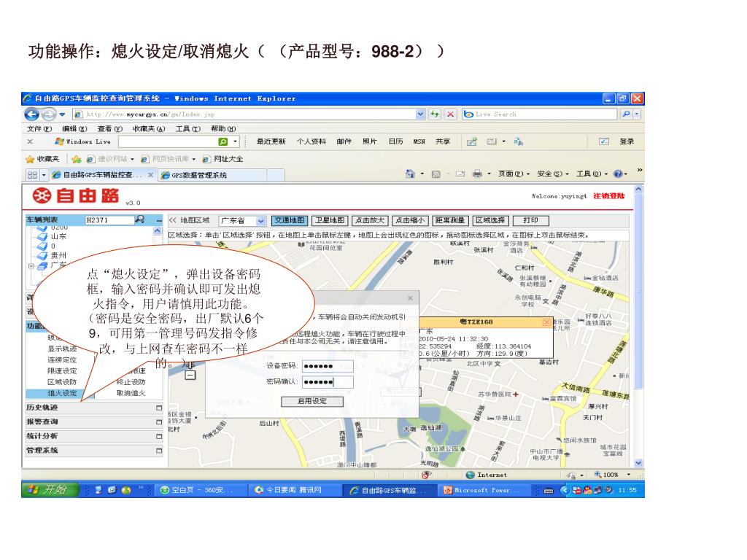Image resolution: width=747 pixels, height=560 pixels.
Task: Expand the 报警查询 panel
Action: click(x=158, y=422)
